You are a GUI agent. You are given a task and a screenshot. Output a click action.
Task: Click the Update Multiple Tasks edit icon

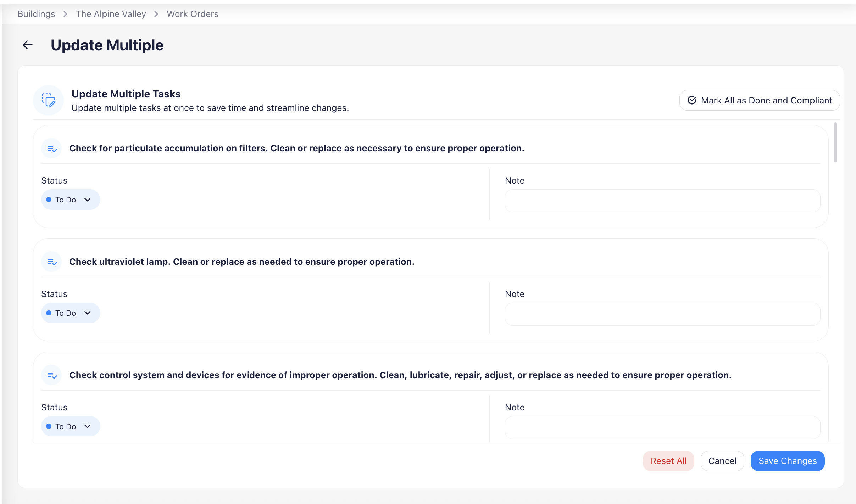(49, 100)
